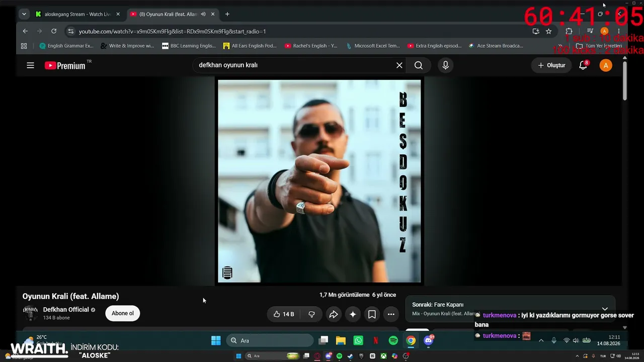The image size is (644, 362).
Task: Start voice search with the microphone
Action: coord(445,65)
